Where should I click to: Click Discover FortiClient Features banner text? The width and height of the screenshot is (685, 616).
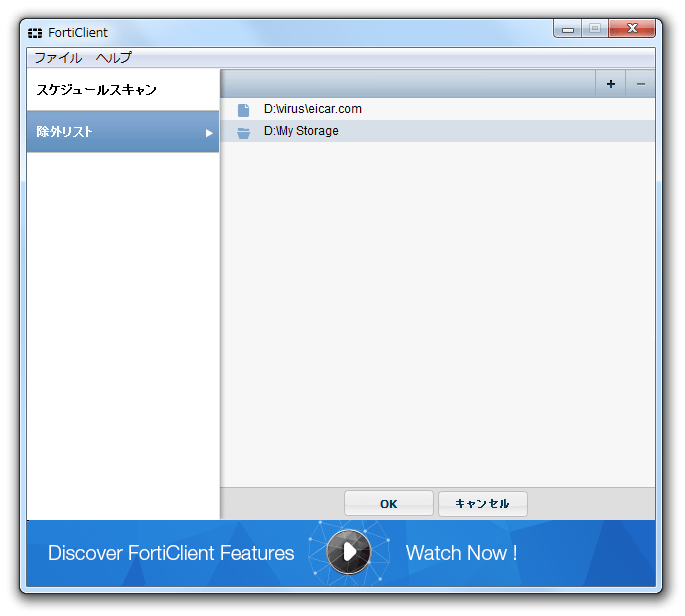click(x=171, y=553)
